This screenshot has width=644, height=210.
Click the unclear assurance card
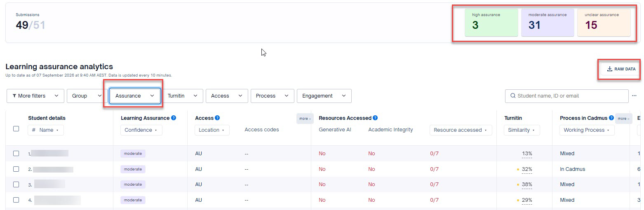tap(604, 23)
